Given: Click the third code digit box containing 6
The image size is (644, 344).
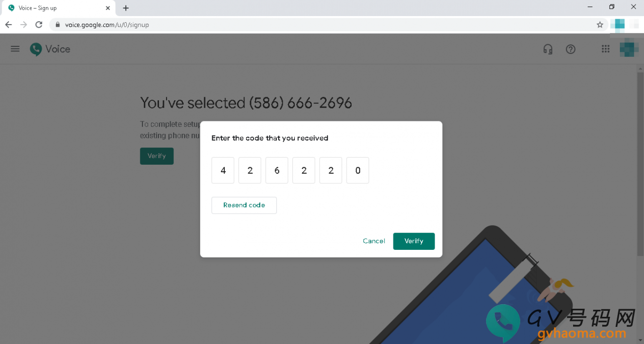Looking at the screenshot, I should [x=277, y=170].
